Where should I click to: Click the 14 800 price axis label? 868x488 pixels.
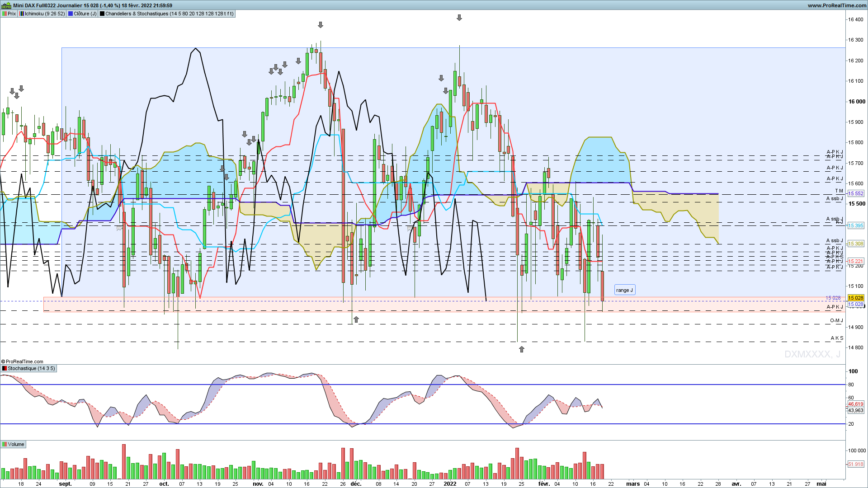[x=856, y=347]
